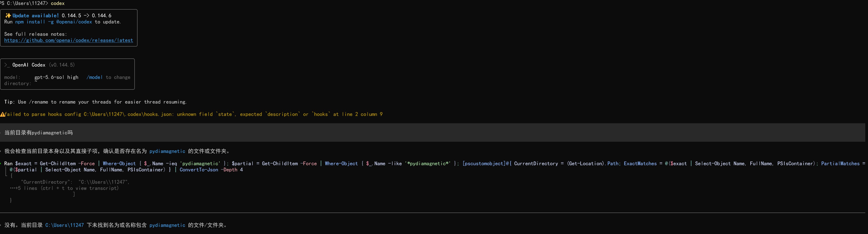Click the "Tip: Use /rename" tip line
The width and height of the screenshot is (868, 234).
95,102
